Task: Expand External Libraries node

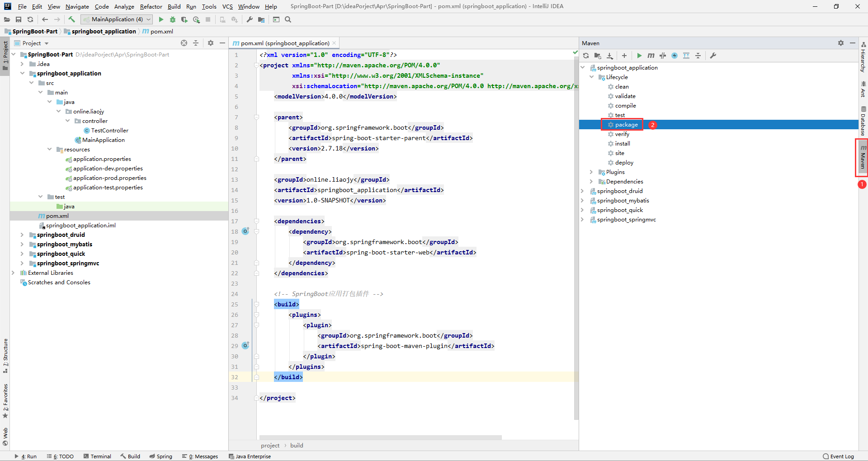Action: coord(13,273)
